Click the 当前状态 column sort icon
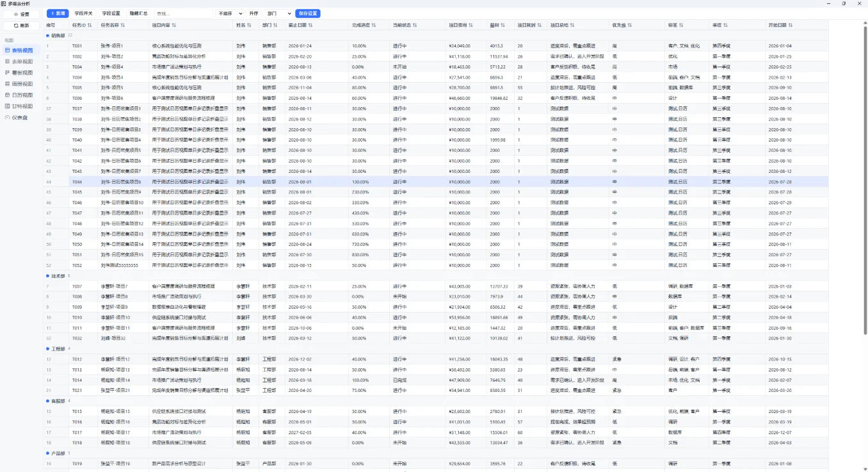 (415, 25)
